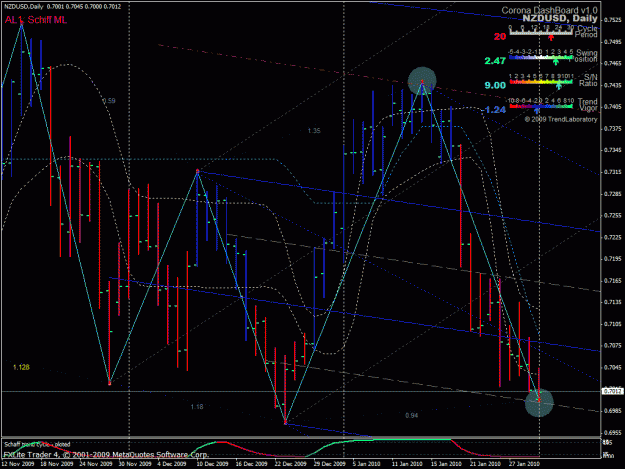Click the '30 Nov 2009' date label
This screenshot has height=469, width=625.
point(135,464)
